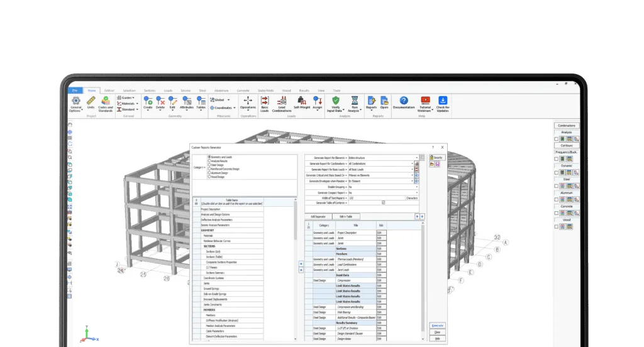Open the Tables tool
The width and height of the screenshot is (644, 347).
click(x=201, y=102)
